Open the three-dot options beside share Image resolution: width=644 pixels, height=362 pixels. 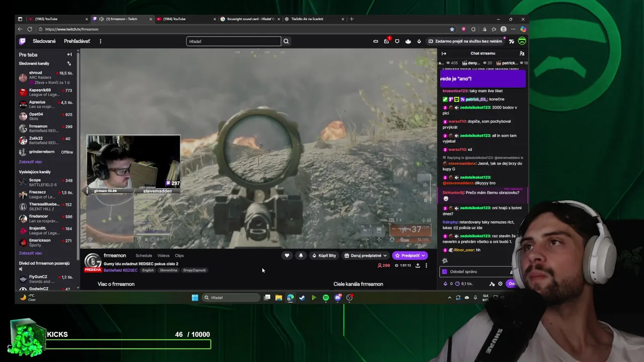[426, 265]
